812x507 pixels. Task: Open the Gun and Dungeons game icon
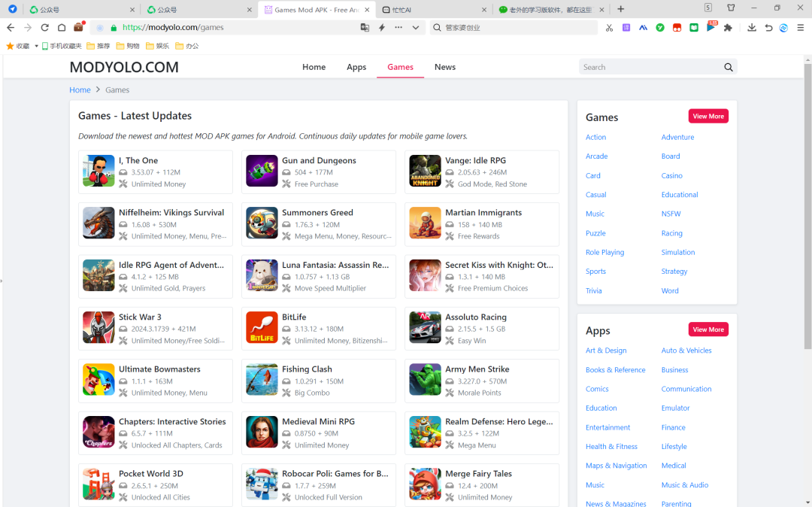pos(262,171)
